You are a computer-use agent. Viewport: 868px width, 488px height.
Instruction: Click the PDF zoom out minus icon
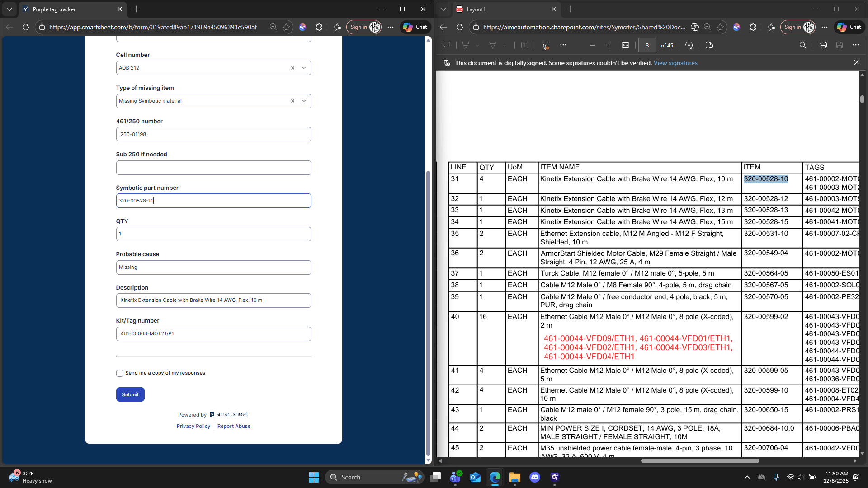(x=592, y=45)
